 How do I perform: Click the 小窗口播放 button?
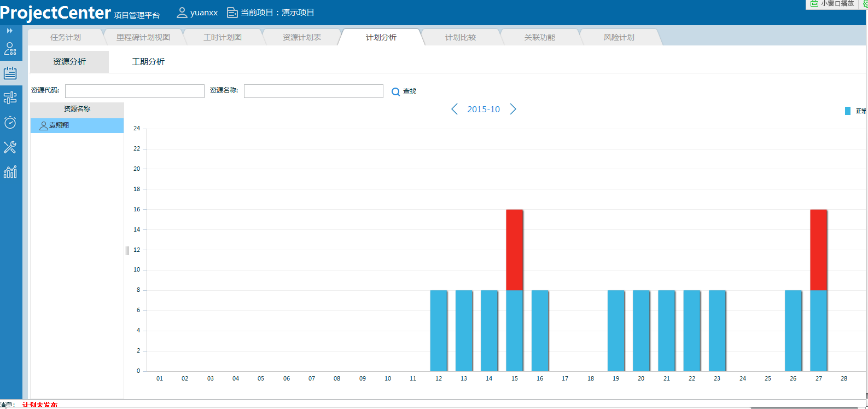point(832,4)
